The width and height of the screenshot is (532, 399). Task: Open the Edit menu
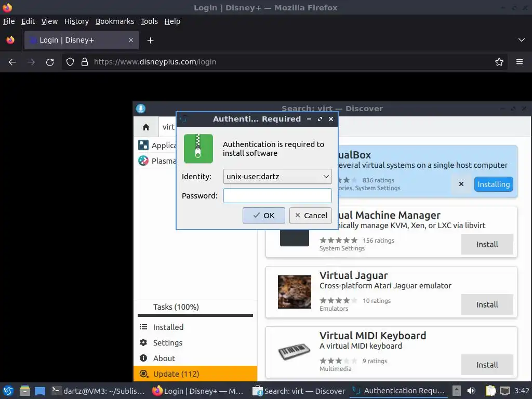coord(28,21)
